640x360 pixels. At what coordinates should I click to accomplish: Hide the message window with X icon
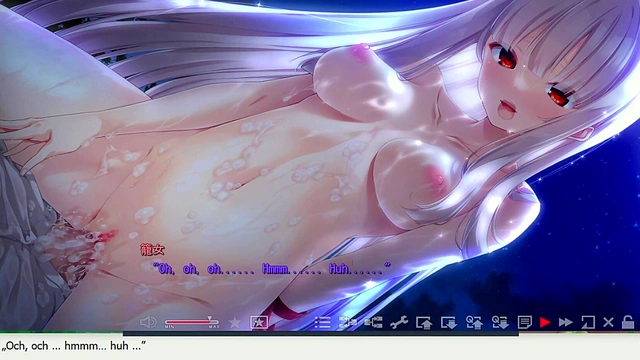coord(608,322)
